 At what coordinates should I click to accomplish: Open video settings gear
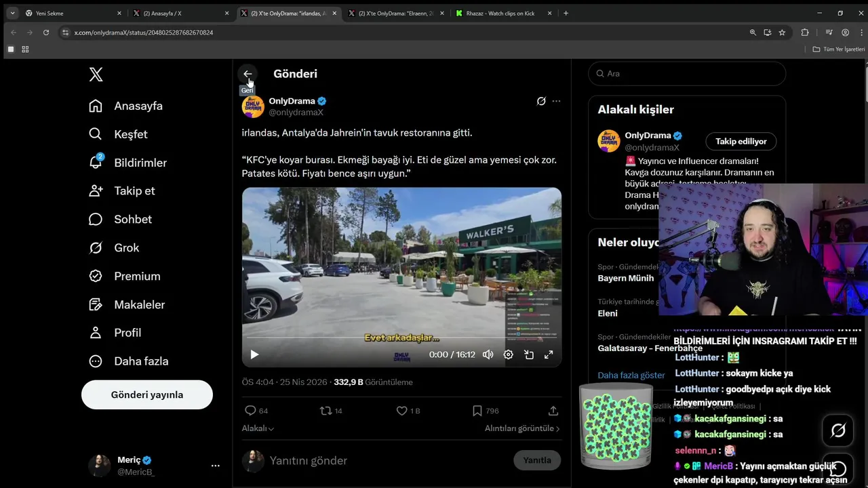[508, 354]
